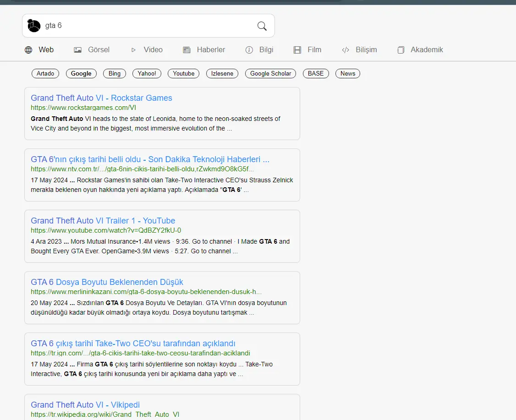Open Grand Theft Auto VI - Rockstar Games result
516x420 pixels.
(x=101, y=98)
